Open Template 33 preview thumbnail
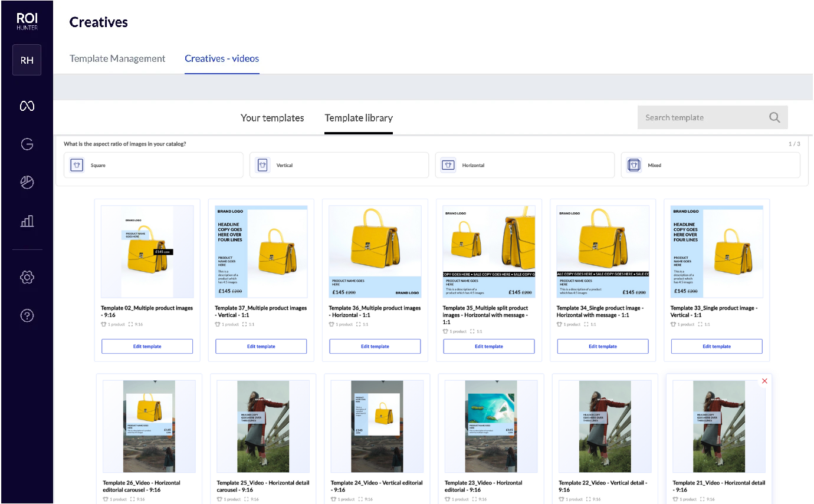This screenshot has height=504, width=814. click(x=717, y=252)
